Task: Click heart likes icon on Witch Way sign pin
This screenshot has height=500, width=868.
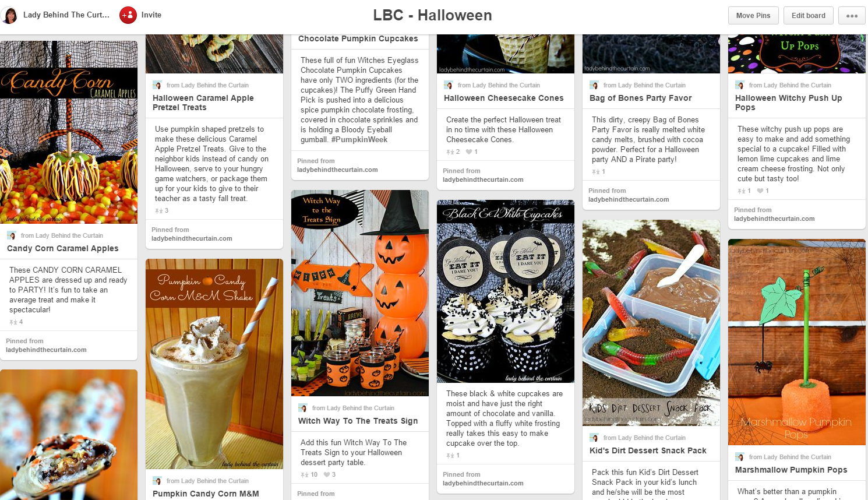Action: (327, 475)
